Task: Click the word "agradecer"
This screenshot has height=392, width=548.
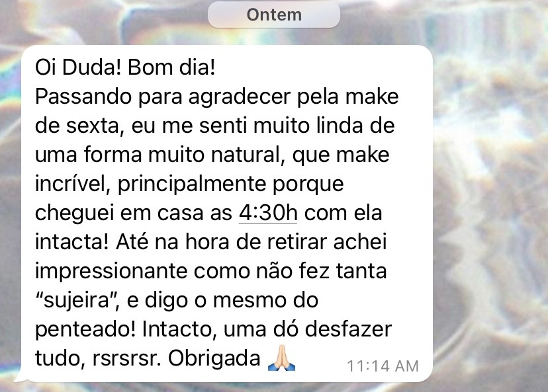Action: 240,97
